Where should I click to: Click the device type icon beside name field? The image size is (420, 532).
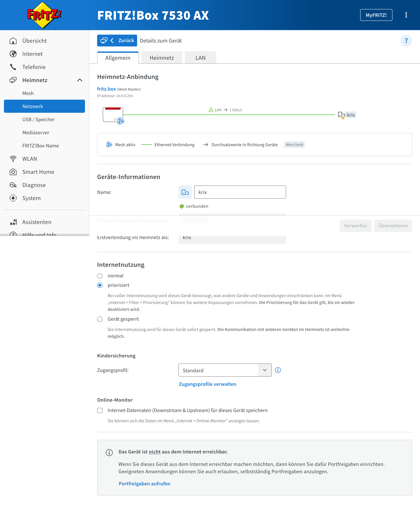(x=185, y=192)
